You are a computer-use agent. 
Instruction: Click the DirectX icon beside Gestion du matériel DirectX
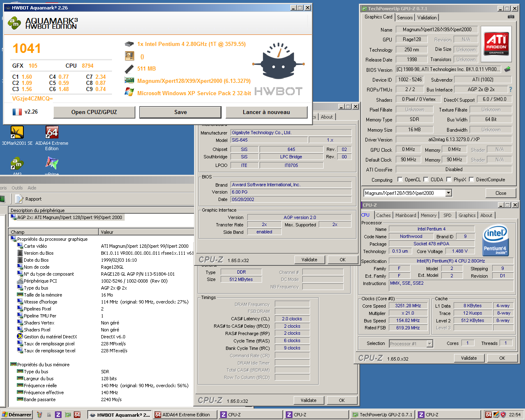(x=20, y=336)
